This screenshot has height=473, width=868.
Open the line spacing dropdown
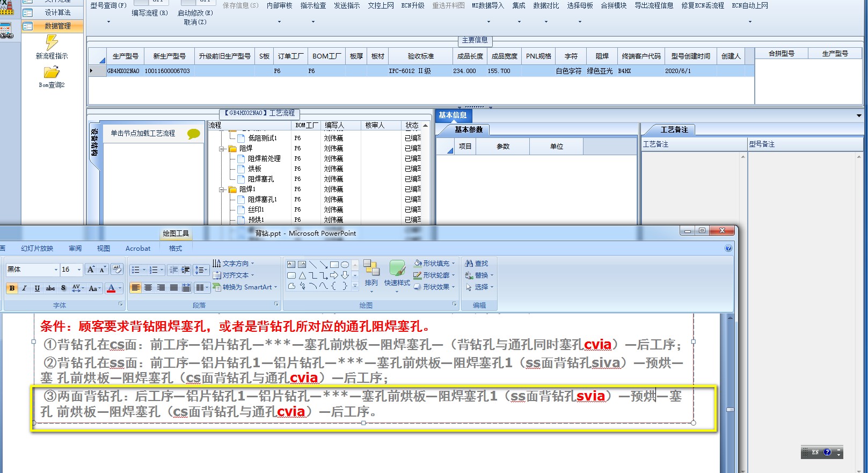(201, 270)
